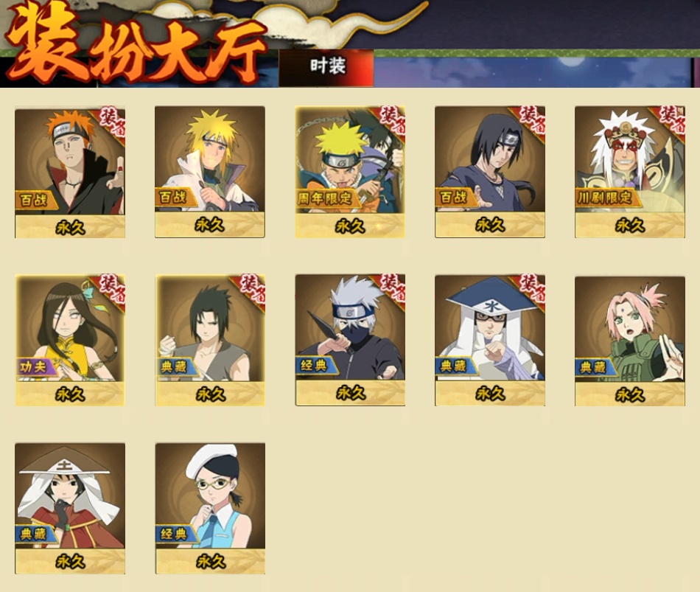Choose the blond Minato 百战 costume card
700x592 pixels.
coord(210,172)
